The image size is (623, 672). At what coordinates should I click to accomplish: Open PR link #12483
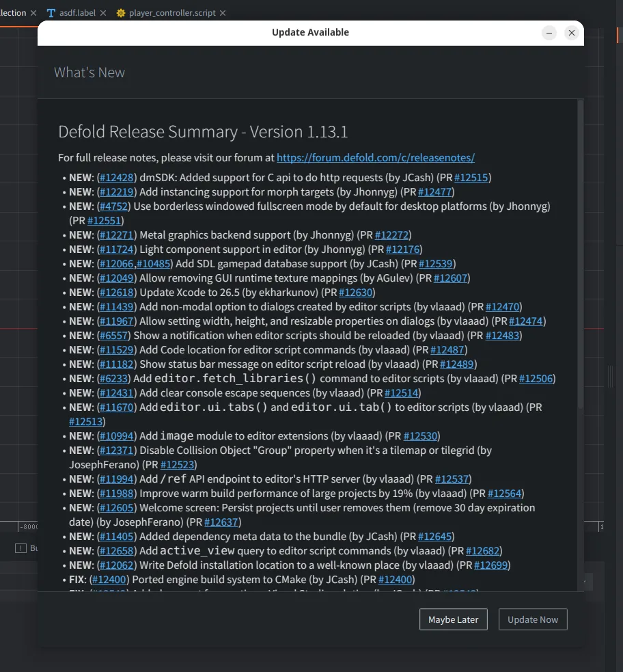[502, 336]
